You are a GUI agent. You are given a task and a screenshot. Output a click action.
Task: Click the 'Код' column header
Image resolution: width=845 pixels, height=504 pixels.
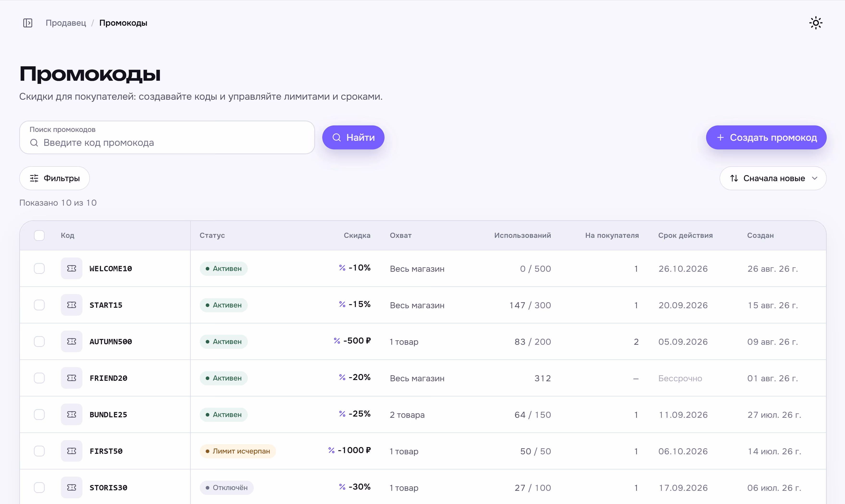tap(67, 235)
